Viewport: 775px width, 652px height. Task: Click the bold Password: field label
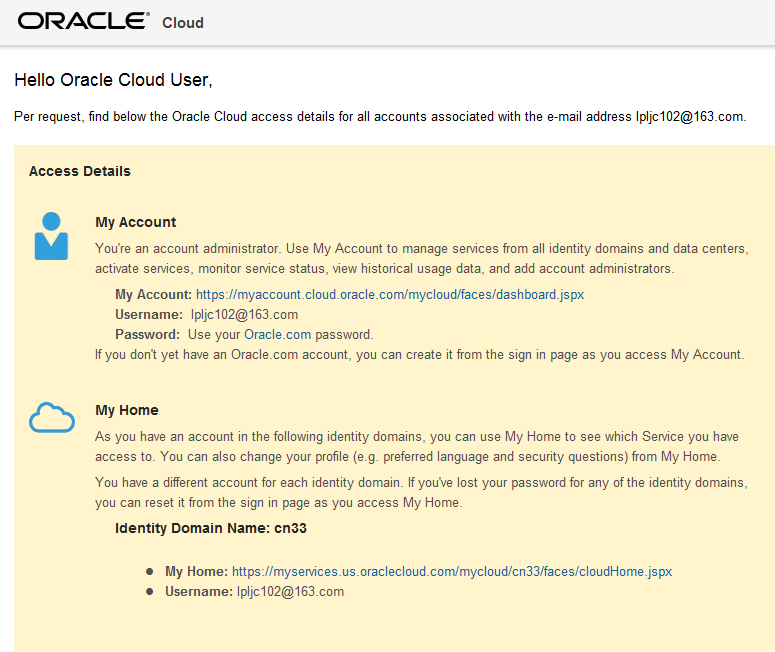[148, 334]
